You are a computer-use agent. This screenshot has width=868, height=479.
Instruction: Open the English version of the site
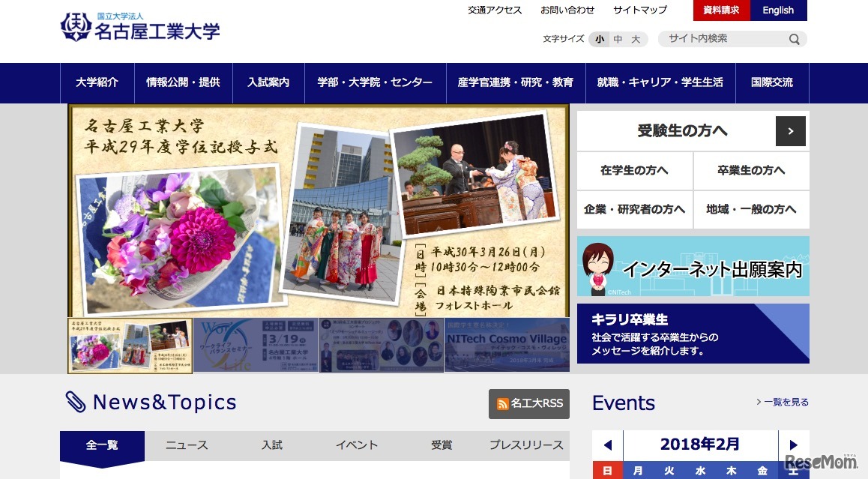coord(778,10)
